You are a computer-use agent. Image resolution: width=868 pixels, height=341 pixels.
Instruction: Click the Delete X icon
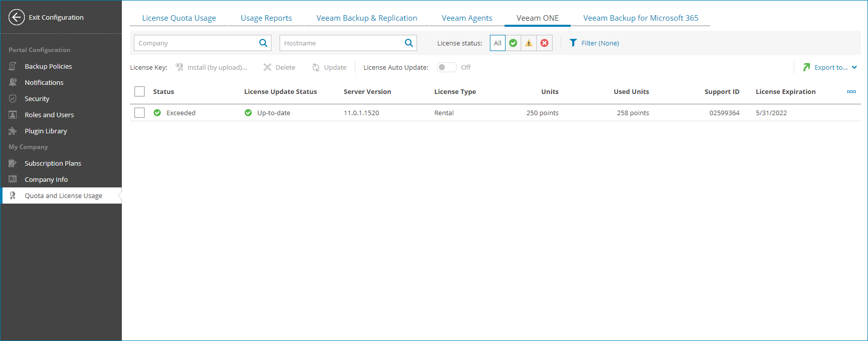click(267, 67)
